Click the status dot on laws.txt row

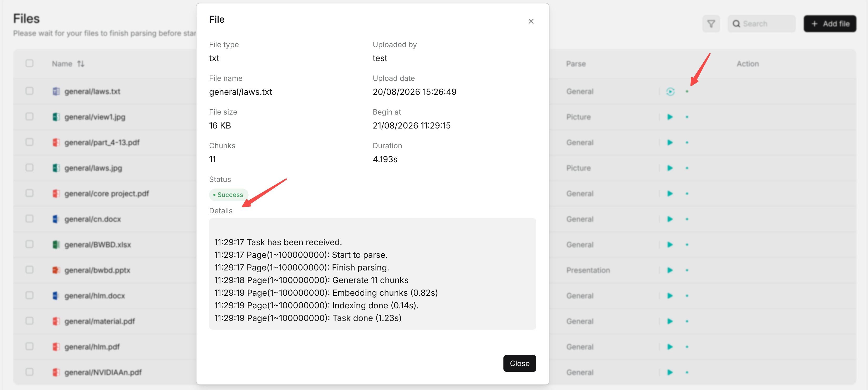click(x=687, y=91)
